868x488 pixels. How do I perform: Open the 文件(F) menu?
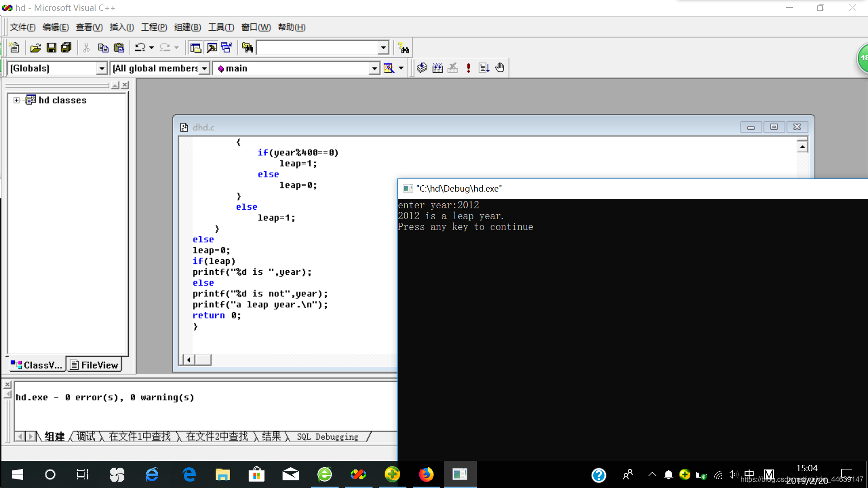click(23, 27)
